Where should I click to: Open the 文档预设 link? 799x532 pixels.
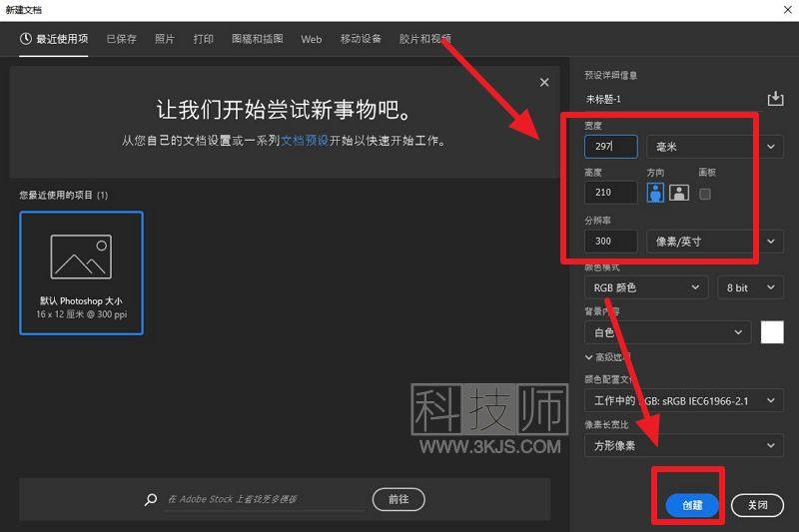coord(305,141)
